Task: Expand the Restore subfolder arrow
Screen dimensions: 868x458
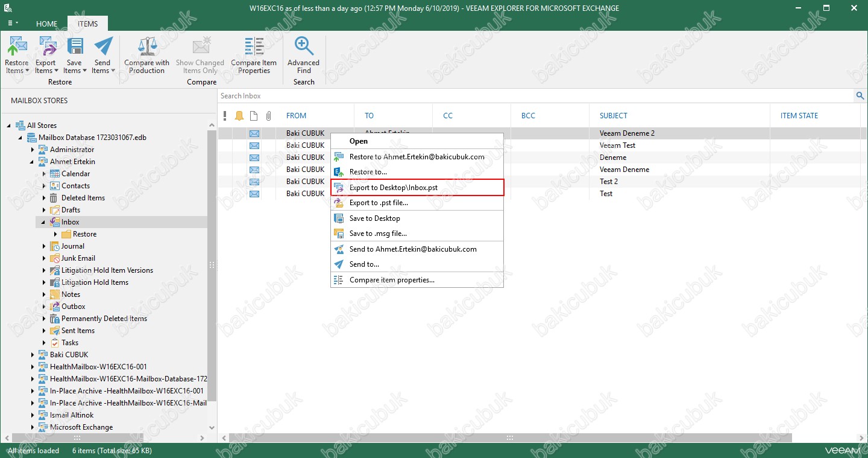Action: click(x=55, y=234)
